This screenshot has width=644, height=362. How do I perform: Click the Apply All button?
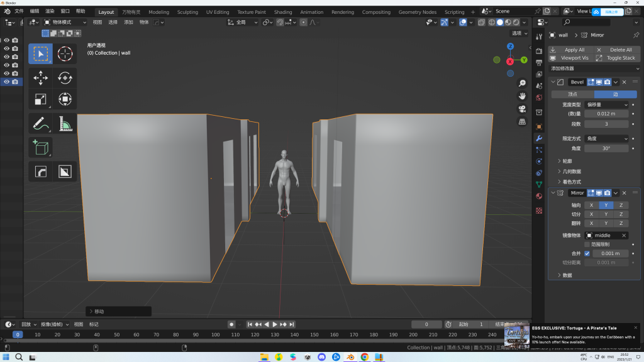pos(570,50)
